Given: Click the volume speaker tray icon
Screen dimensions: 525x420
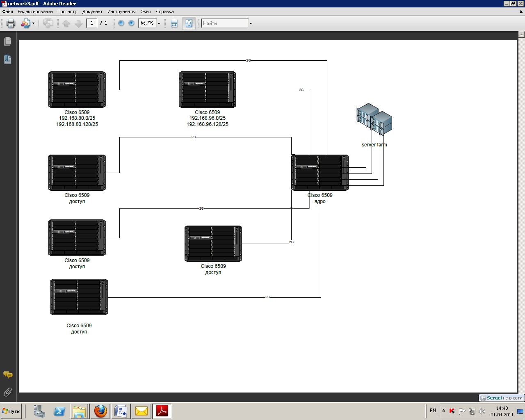Looking at the screenshot, I should 482,411.
